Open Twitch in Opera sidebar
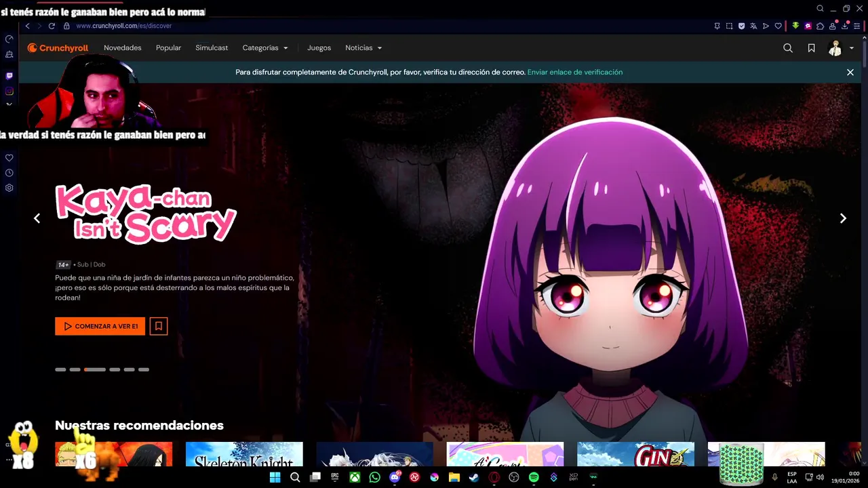 (x=9, y=76)
